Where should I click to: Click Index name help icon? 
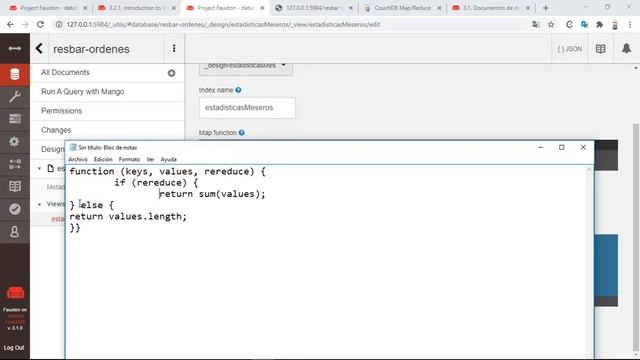click(x=238, y=90)
